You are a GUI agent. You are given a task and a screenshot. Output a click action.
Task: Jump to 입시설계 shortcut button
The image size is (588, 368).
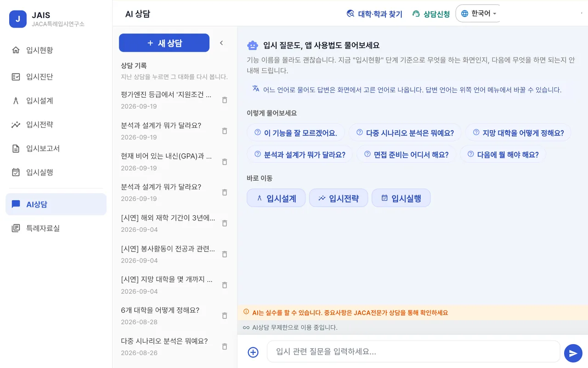276,198
